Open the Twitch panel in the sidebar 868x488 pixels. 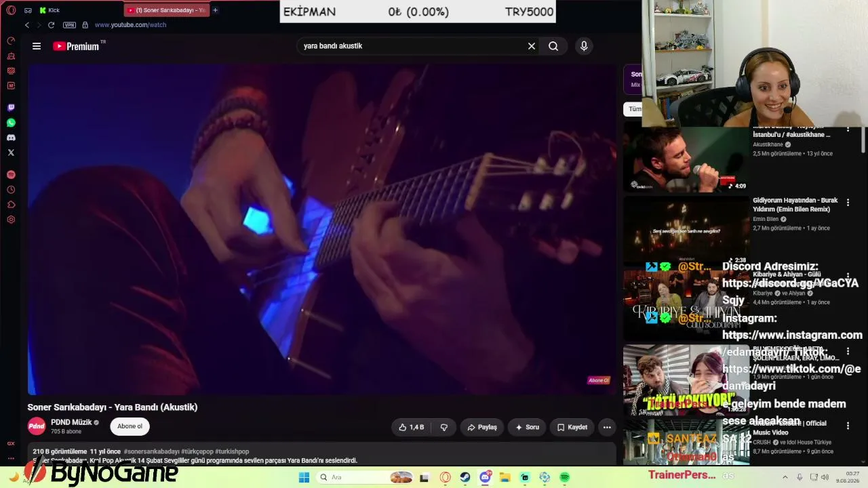click(11, 108)
